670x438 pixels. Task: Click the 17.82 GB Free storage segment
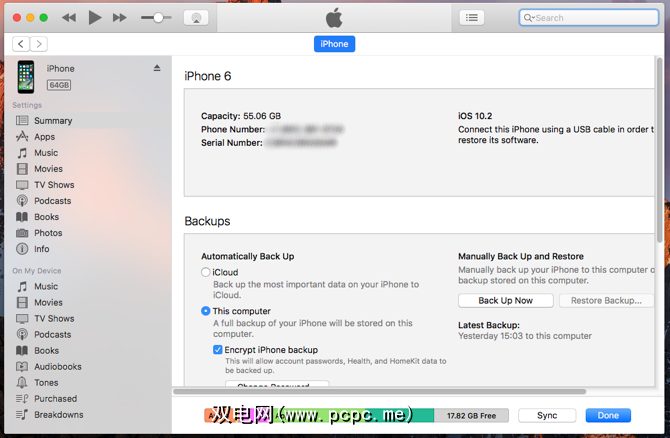(x=471, y=415)
